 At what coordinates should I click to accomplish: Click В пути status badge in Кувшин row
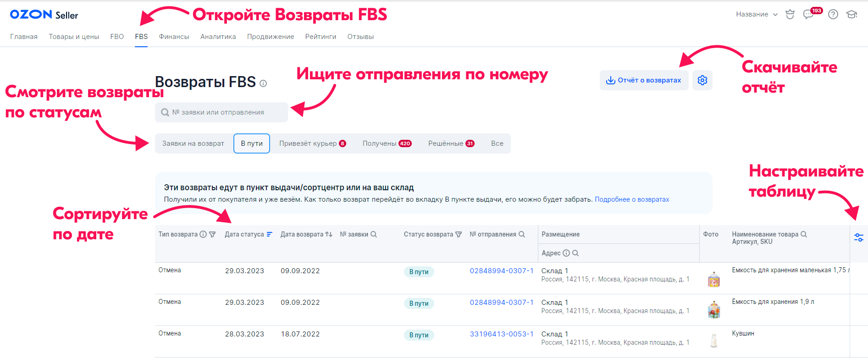click(x=419, y=335)
